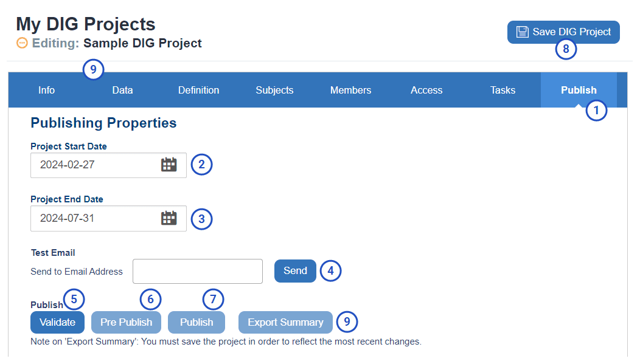
Task: Open the Tasks tab
Action: coord(503,90)
